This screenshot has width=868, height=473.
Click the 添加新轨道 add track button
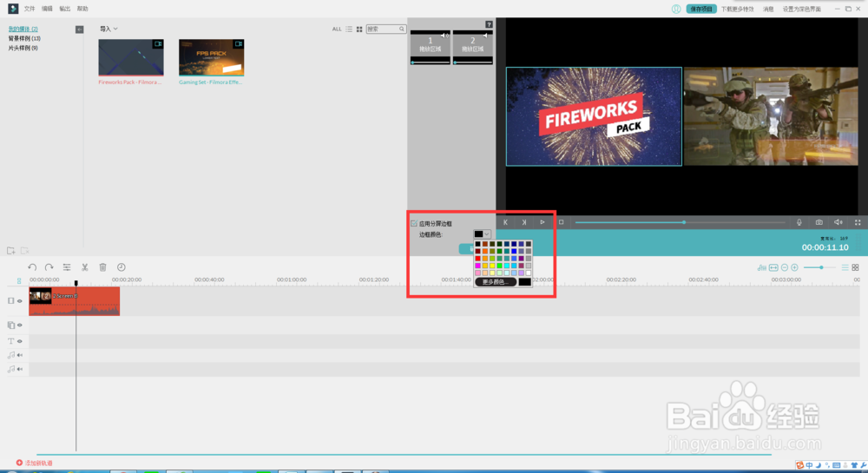tap(35, 463)
